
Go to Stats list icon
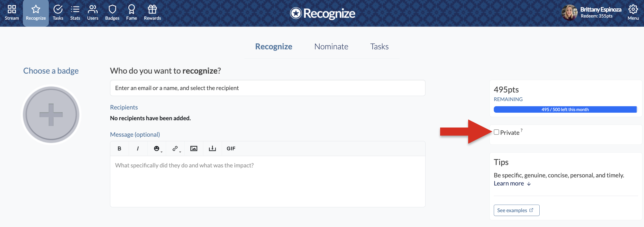pos(75,9)
